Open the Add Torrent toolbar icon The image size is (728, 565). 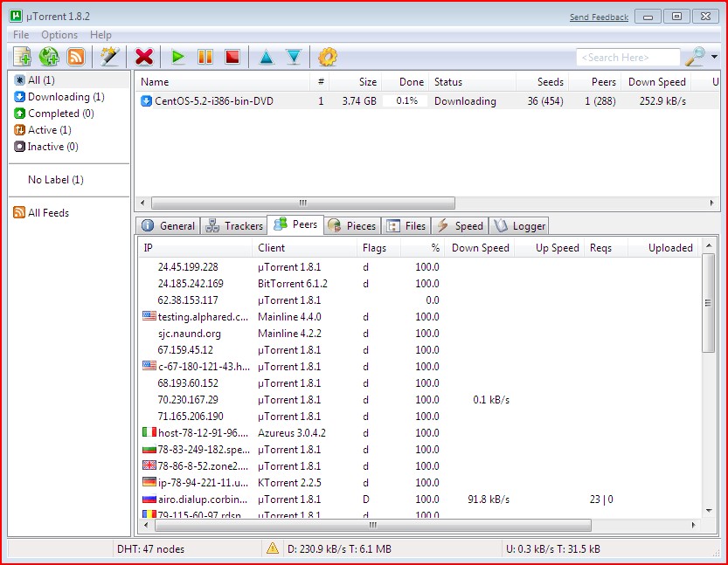point(24,56)
